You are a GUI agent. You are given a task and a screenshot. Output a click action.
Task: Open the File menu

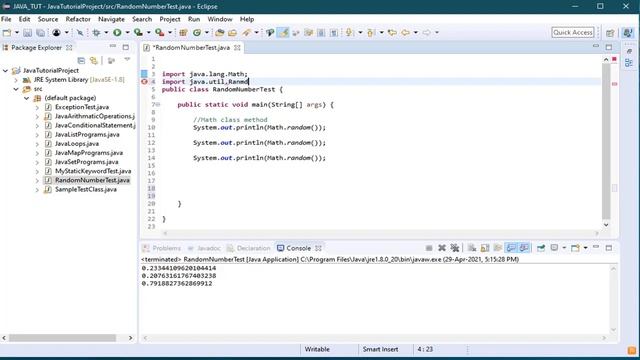(6, 19)
